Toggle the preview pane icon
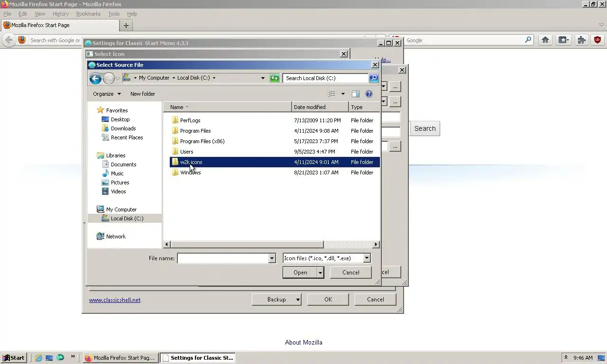607x364 pixels. click(356, 94)
